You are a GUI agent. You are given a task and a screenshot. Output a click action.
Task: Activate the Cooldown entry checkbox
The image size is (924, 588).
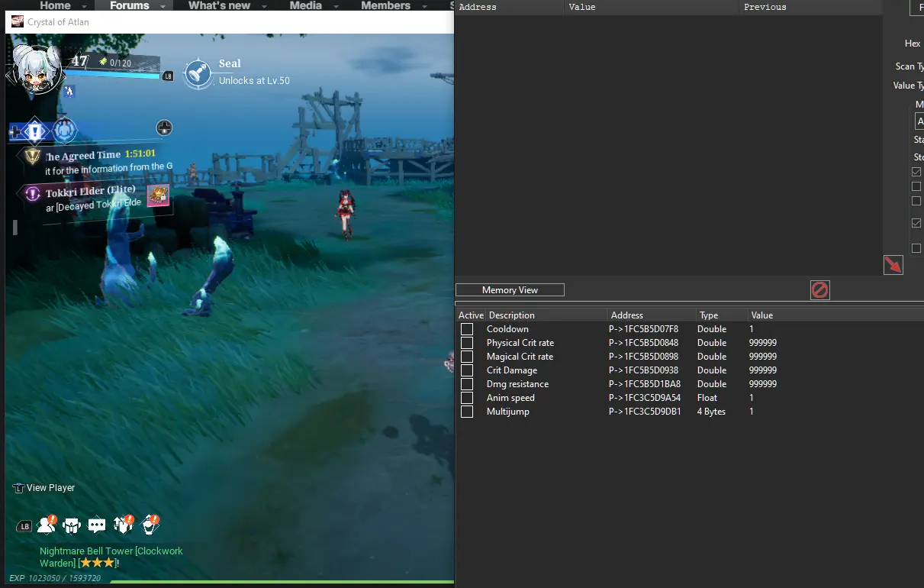tap(466, 329)
